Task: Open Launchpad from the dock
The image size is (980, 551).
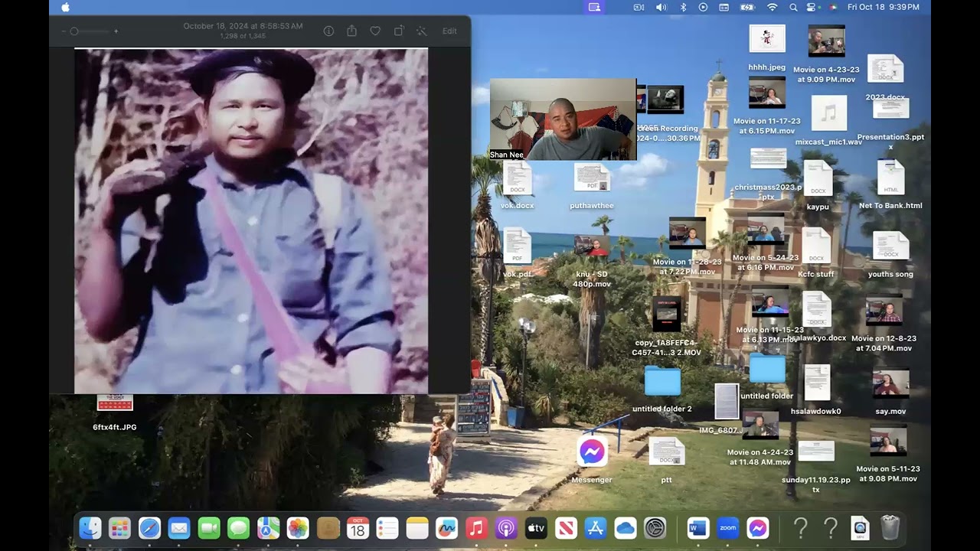Action: 119,528
